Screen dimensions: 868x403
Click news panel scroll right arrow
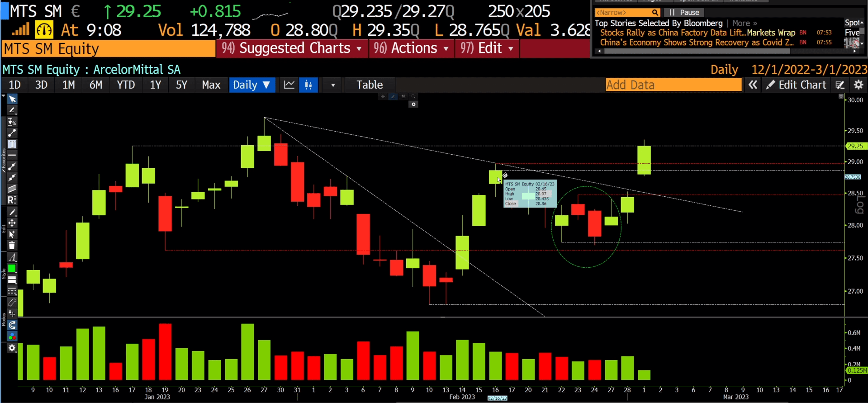(x=854, y=51)
